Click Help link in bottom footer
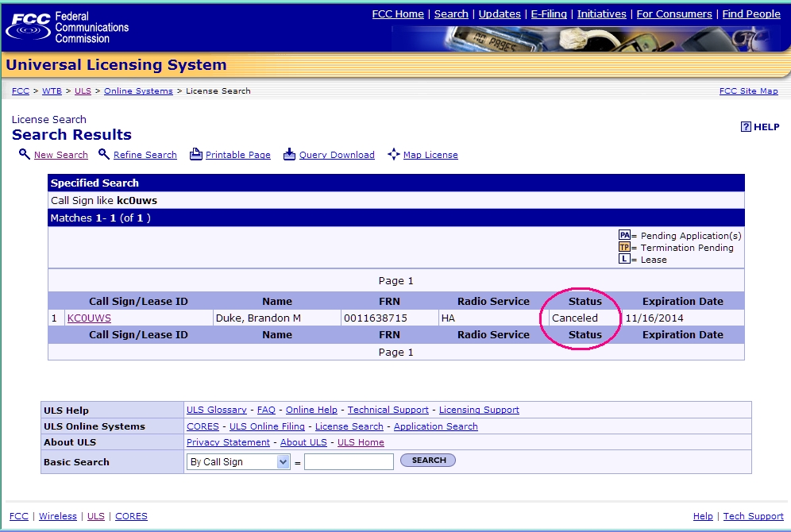This screenshot has width=791, height=532. 703,516
